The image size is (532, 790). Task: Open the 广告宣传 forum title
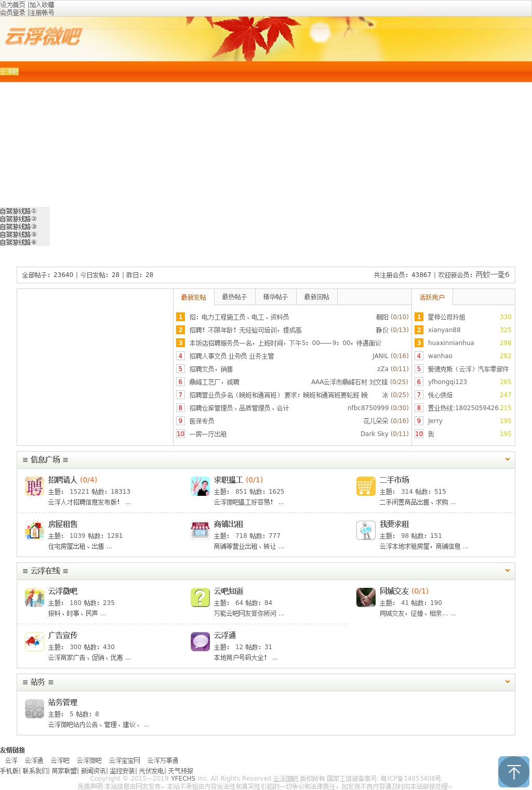coord(63,635)
